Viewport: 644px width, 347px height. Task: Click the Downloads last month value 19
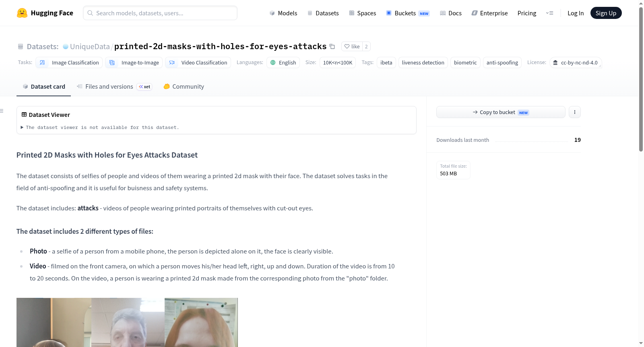577,140
